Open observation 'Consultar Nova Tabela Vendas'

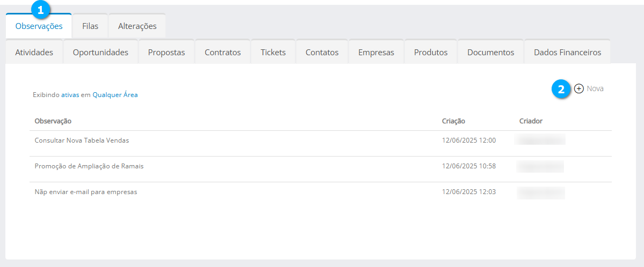coord(82,140)
